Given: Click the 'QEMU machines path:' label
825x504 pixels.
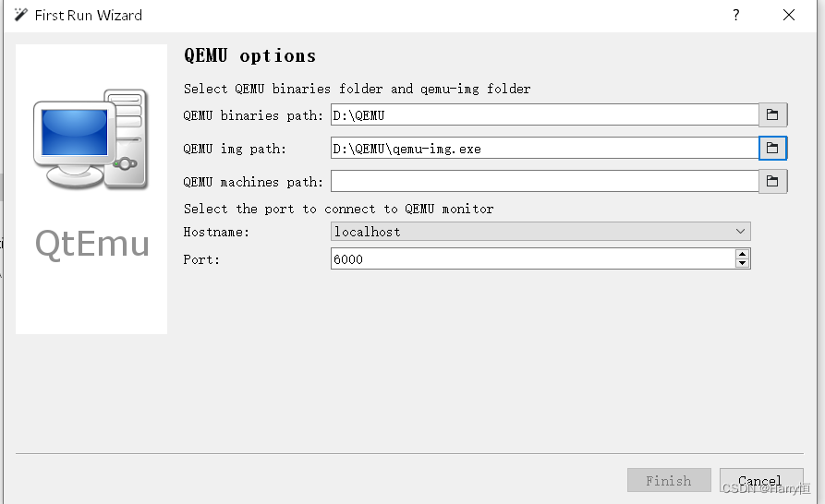Looking at the screenshot, I should point(253,182).
